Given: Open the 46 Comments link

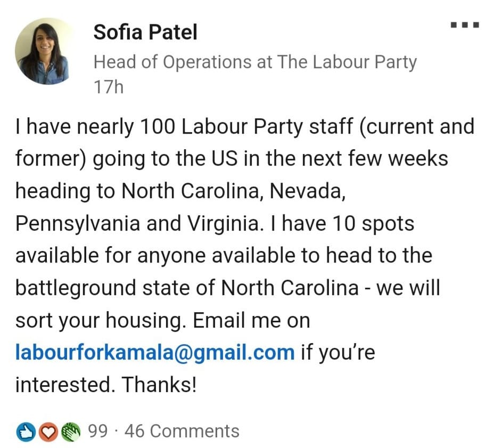Looking at the screenshot, I should (182, 431).
